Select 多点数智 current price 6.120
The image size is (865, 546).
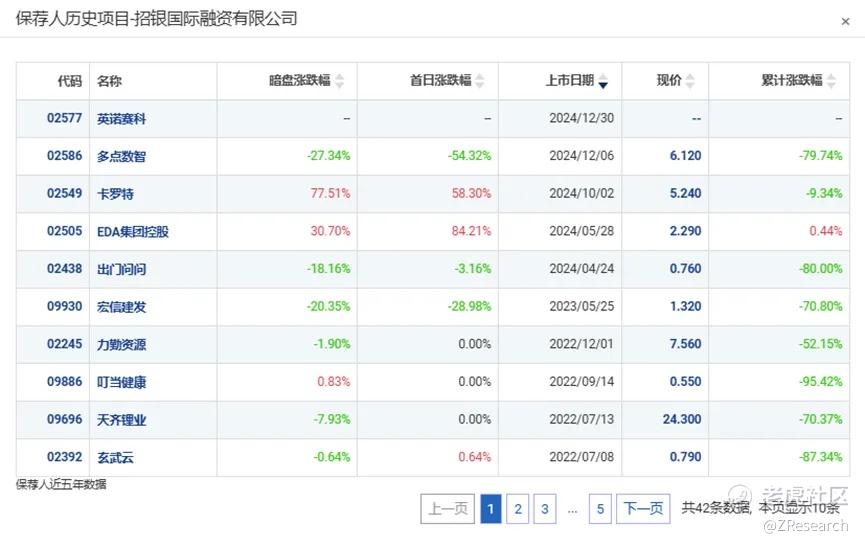(685, 156)
